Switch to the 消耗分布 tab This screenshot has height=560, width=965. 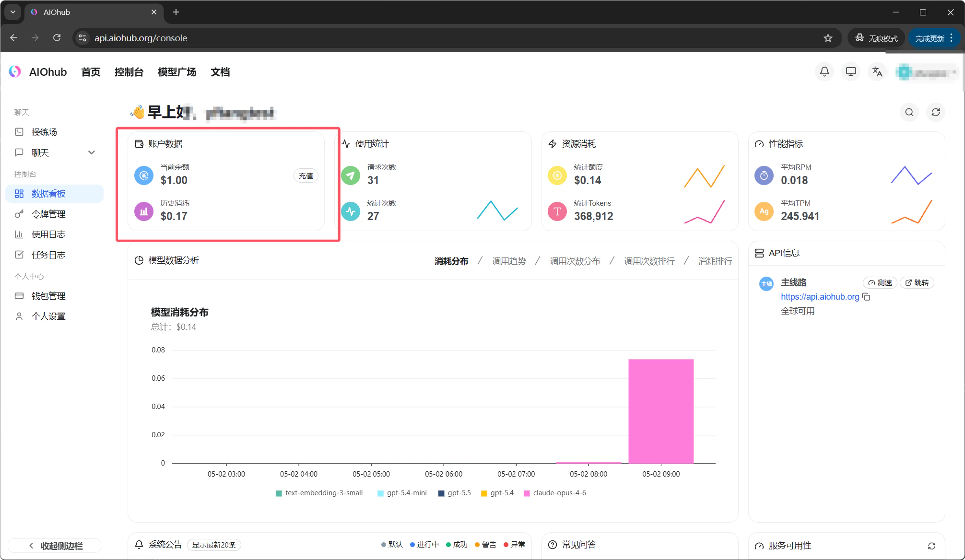(x=451, y=261)
